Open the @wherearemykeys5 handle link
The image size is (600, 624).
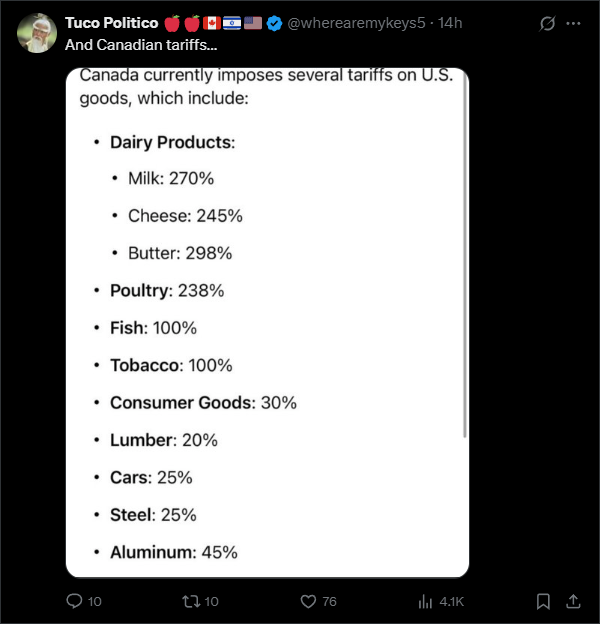[356, 23]
